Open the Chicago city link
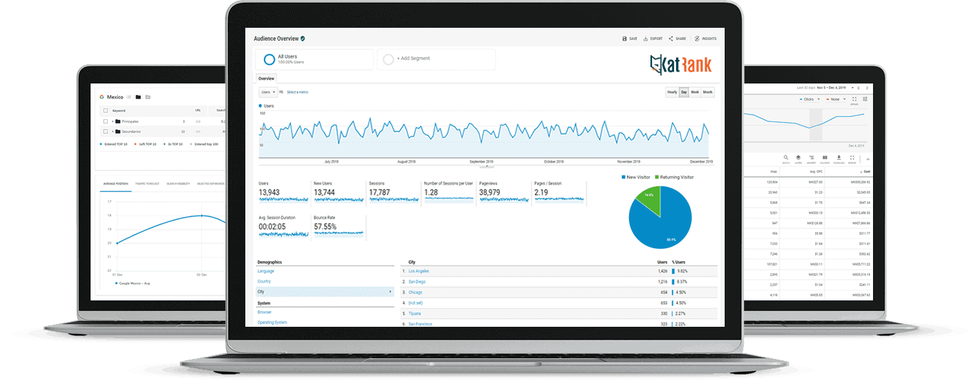Screen dimensions: 980x381 [416, 292]
